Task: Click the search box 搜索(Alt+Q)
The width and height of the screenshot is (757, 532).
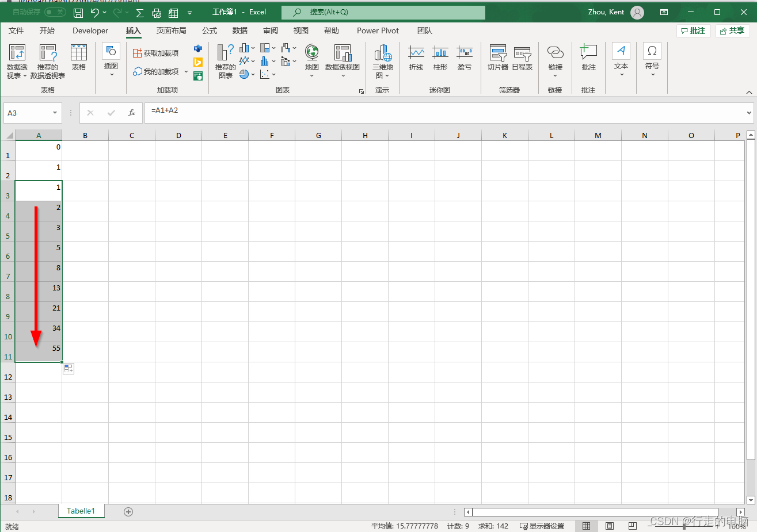Action: click(x=383, y=12)
